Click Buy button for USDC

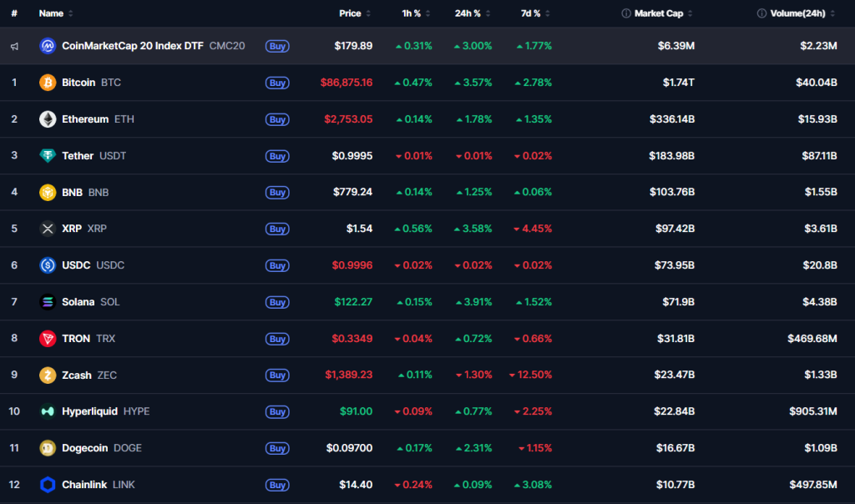[x=277, y=265]
